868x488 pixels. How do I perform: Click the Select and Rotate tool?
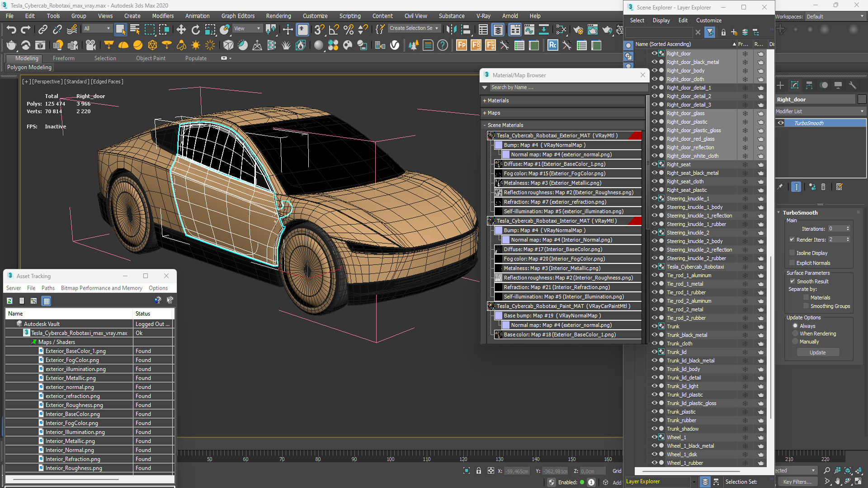[x=195, y=30]
